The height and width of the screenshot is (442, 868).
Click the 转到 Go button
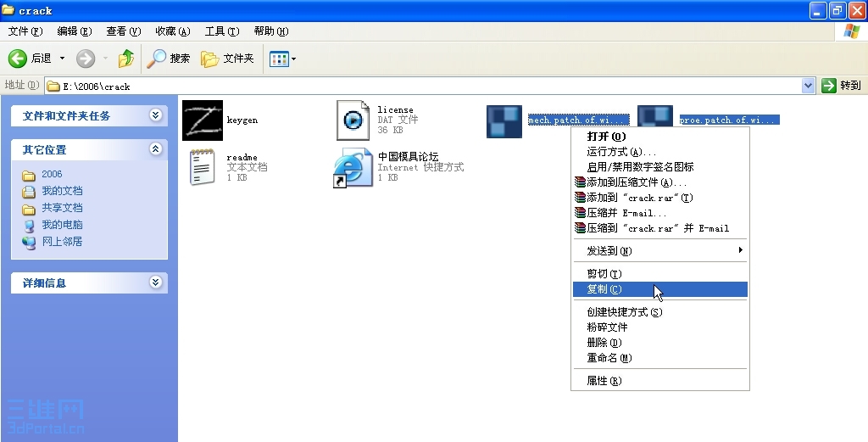[842, 86]
